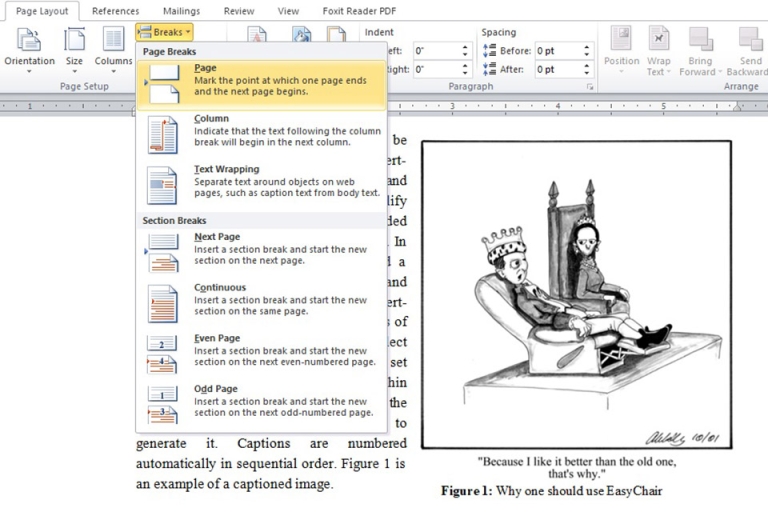768x512 pixels.
Task: Adjust the Indent Right value stepper
Action: click(465, 70)
